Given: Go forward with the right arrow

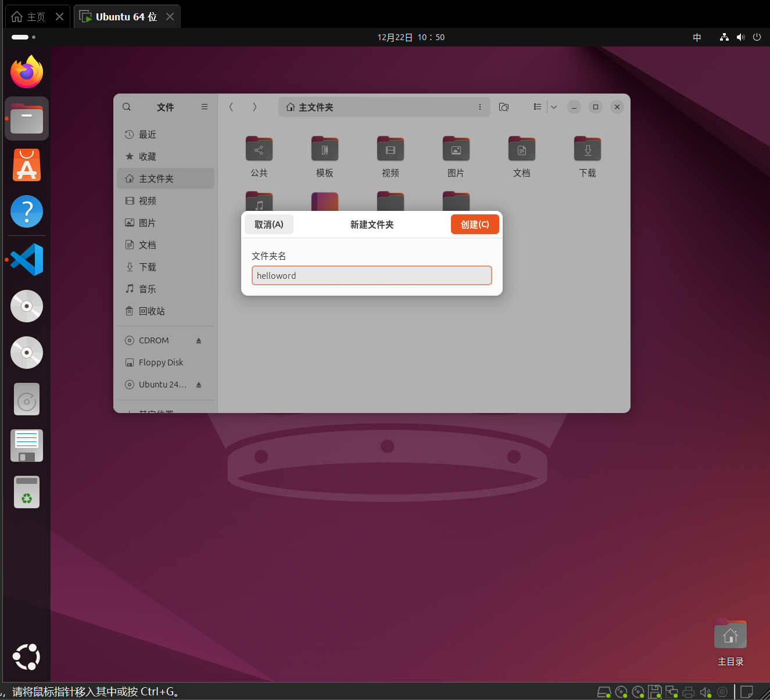Looking at the screenshot, I should [x=255, y=107].
